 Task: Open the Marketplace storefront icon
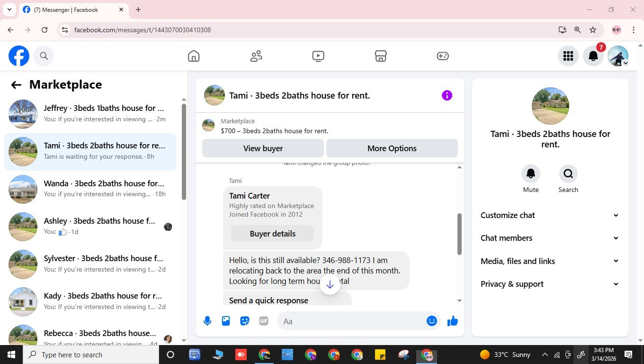[x=381, y=56]
